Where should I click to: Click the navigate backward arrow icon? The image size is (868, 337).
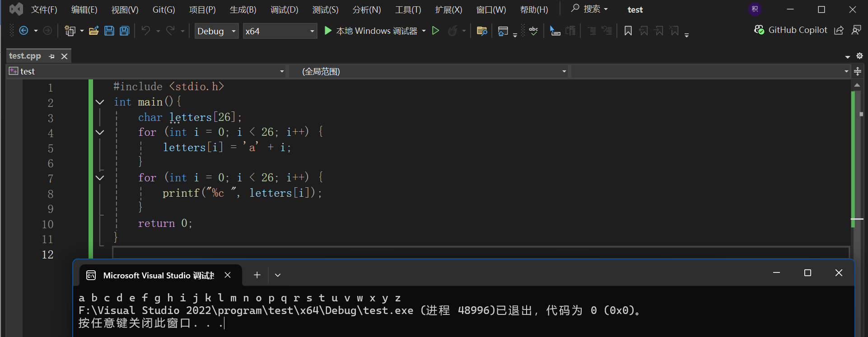(24, 31)
